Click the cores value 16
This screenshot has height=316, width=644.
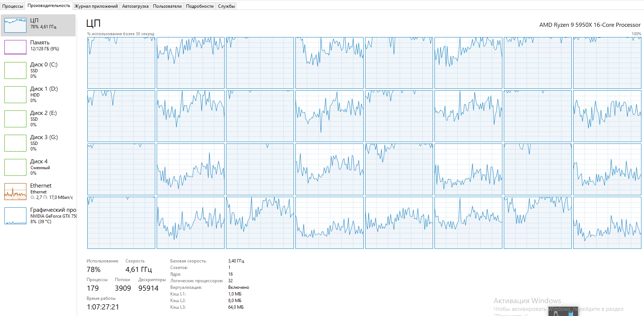(x=230, y=274)
